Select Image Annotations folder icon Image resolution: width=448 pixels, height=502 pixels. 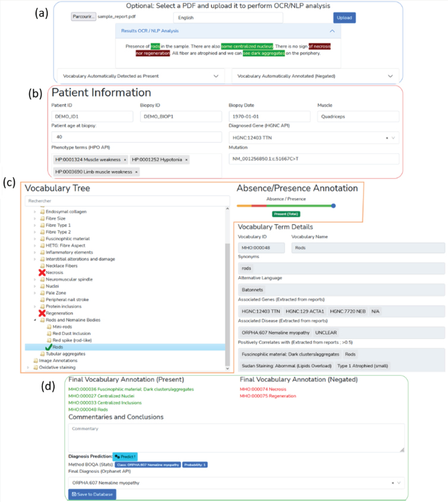[x=36, y=360]
